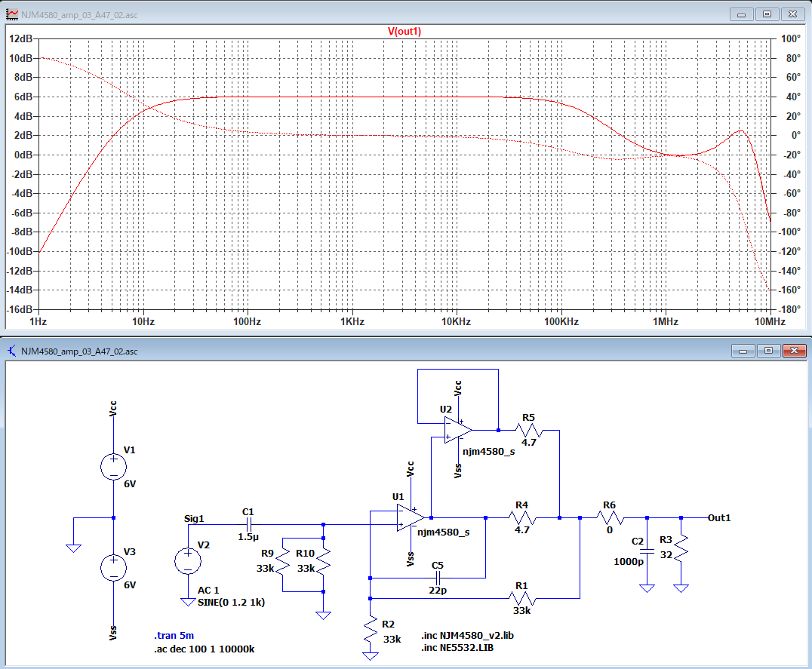This screenshot has width=812, height=669.
Task: Select the R1 33k feedback resistor
Action: coord(523,597)
